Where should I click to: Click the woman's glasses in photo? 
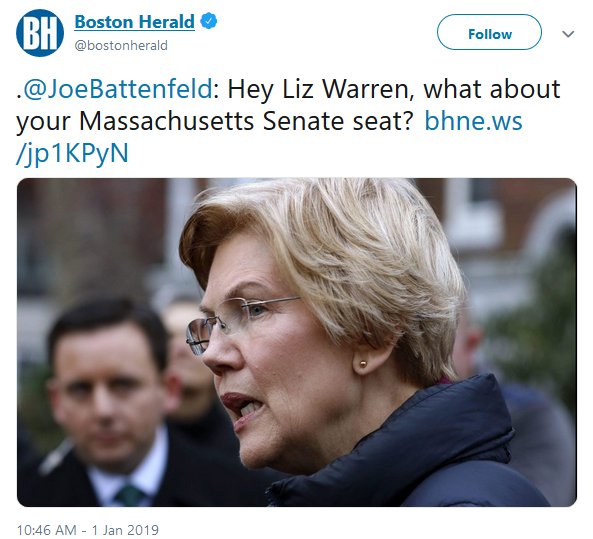(238, 322)
